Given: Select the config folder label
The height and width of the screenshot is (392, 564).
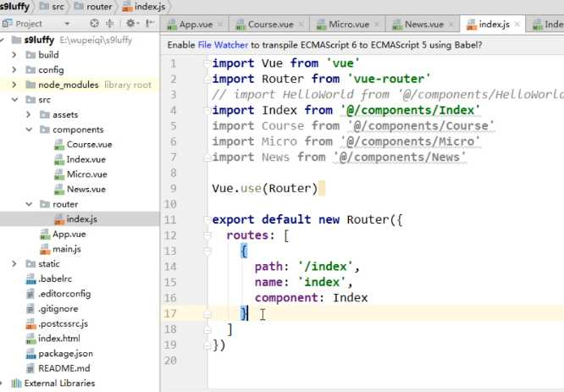Looking at the screenshot, I should click(x=51, y=69).
